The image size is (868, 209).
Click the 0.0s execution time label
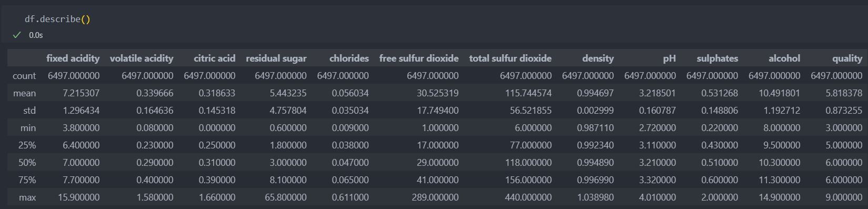(x=36, y=35)
